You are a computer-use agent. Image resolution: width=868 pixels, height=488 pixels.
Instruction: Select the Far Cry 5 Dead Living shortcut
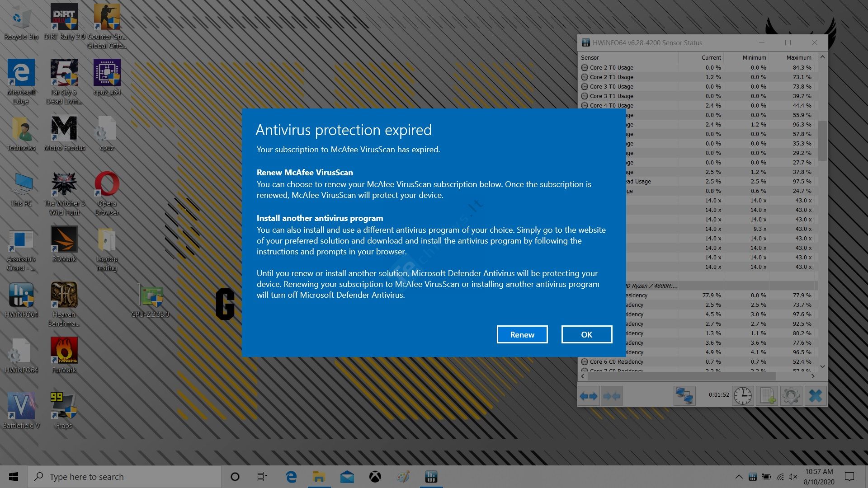pyautogui.click(x=64, y=82)
